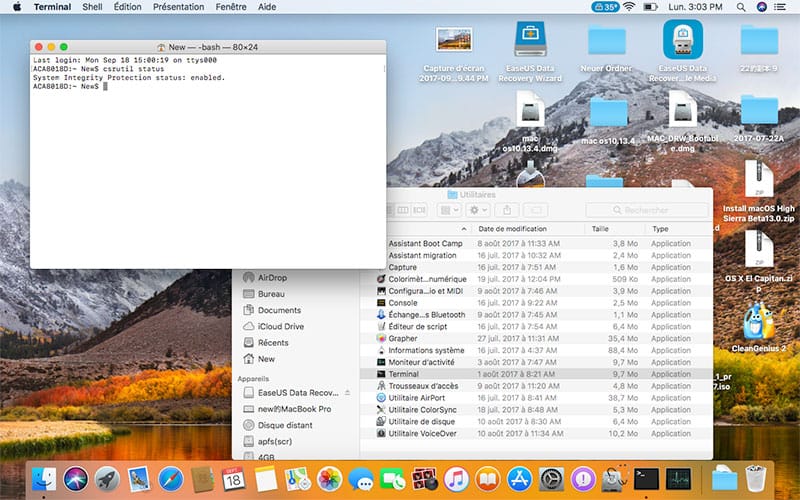Eject the EaseUS Data Recov... volume
Viewport: 800px width, 500px height.
pyautogui.click(x=347, y=392)
